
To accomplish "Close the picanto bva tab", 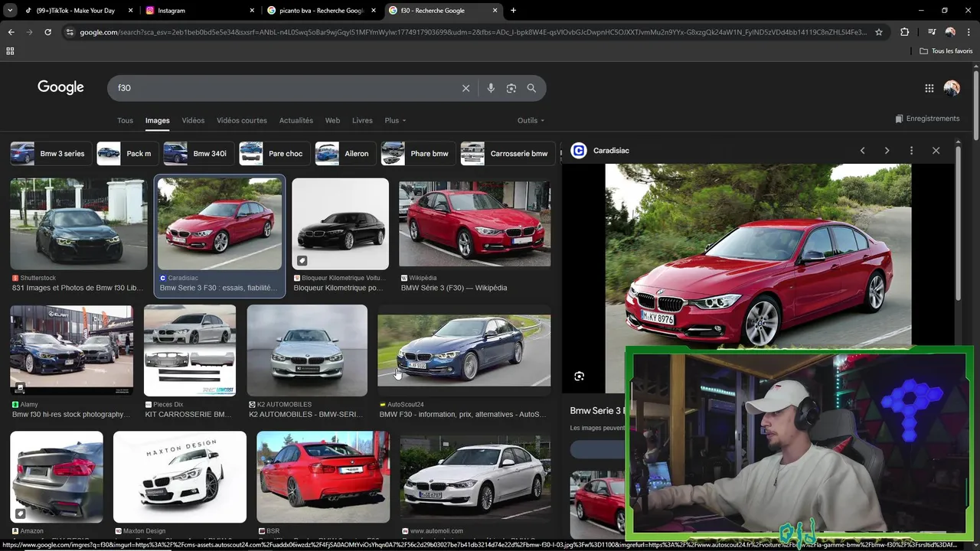I will (374, 11).
